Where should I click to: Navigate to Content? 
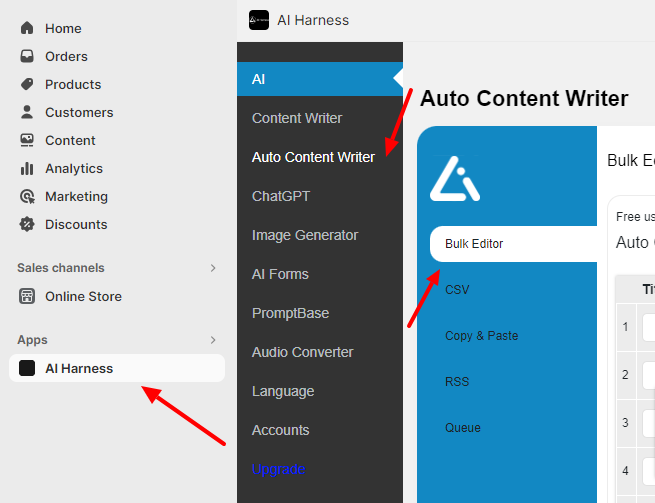(x=70, y=140)
